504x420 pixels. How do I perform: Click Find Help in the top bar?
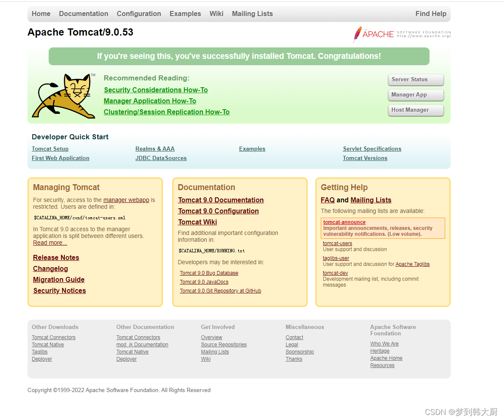pos(431,14)
